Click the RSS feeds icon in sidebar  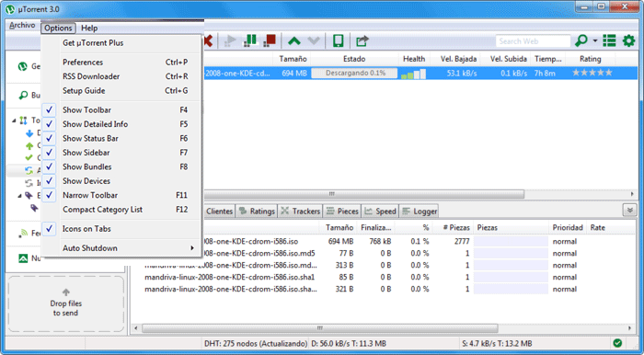[23, 233]
